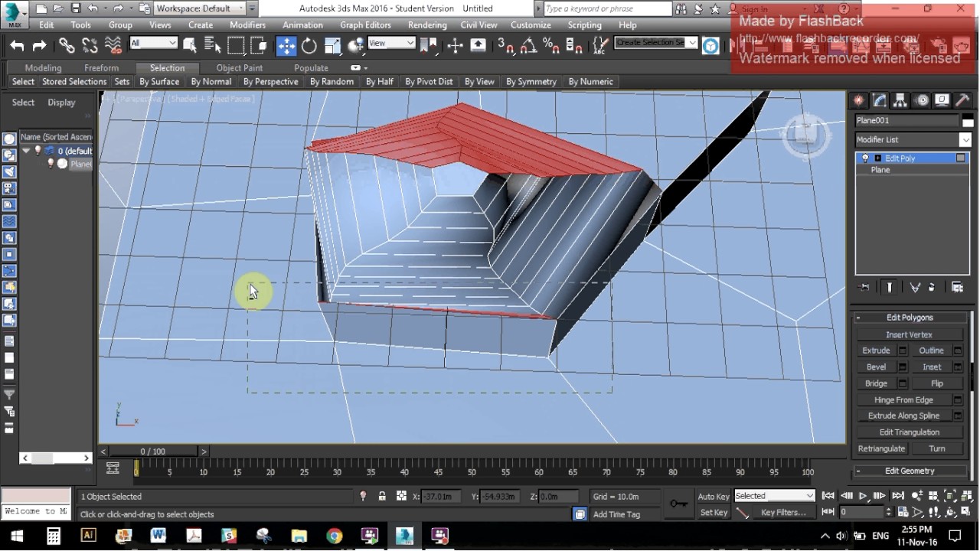Viewport: 980px width, 551px height.
Task: Click the Unlink Selection icon
Action: [x=90, y=46]
